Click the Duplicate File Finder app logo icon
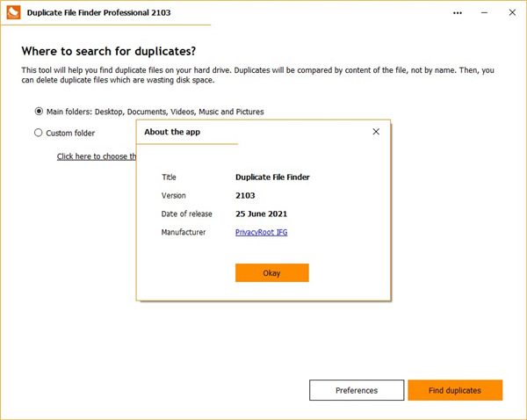 (13, 12)
